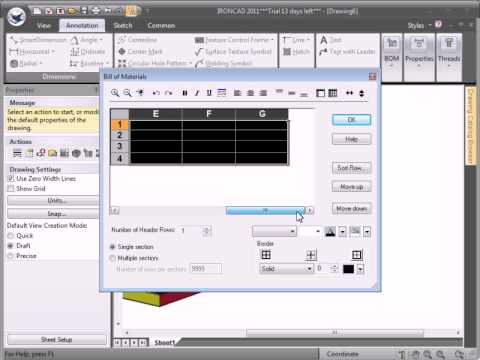Expand the border color dropdown arrow

360,269
